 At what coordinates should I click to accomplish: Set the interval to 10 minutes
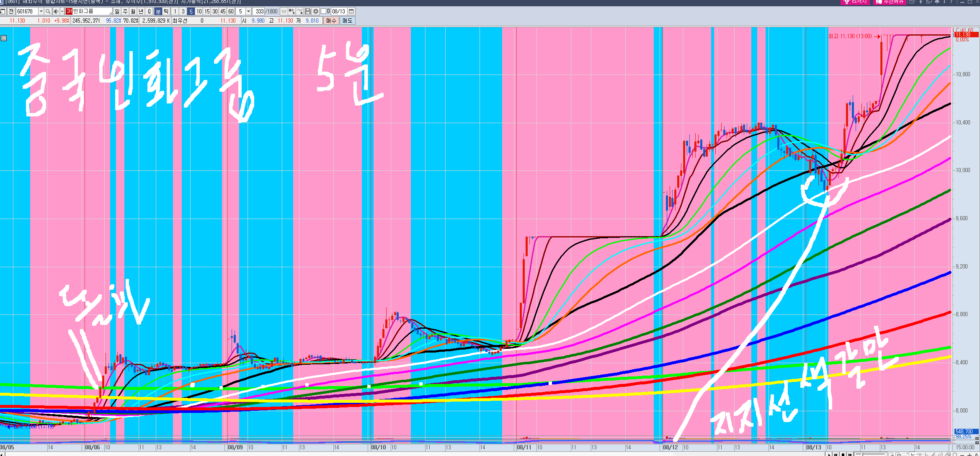[x=199, y=11]
